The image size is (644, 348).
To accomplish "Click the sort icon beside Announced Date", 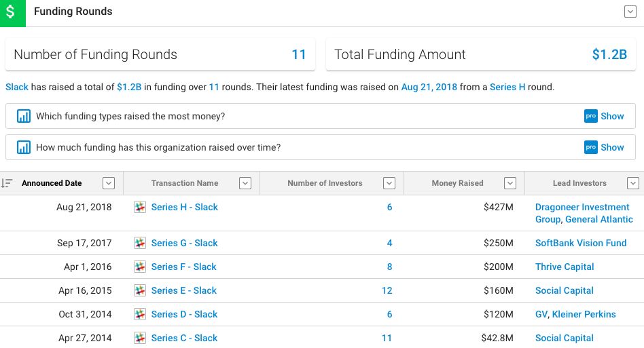I will point(7,183).
